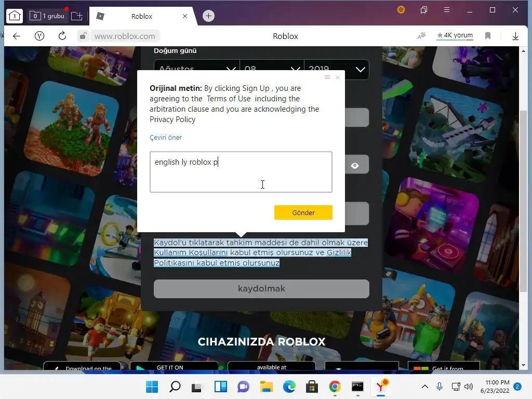Expand the birth month dropdown
This screenshot has width=532, height=399.
(197, 70)
